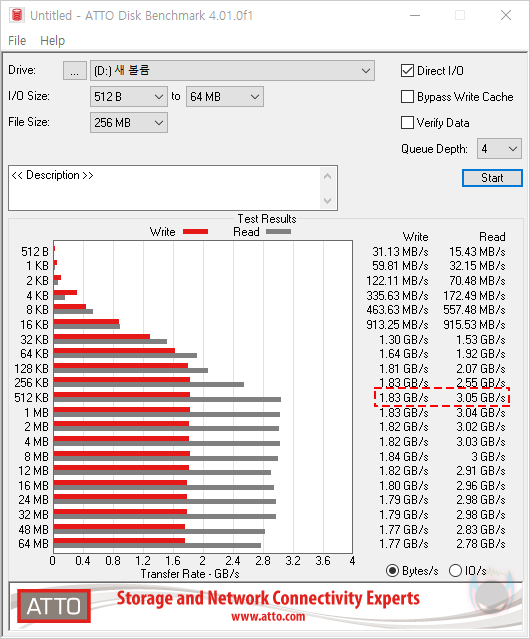
Task: Select the Bytes/s radio button
Action: [392, 571]
